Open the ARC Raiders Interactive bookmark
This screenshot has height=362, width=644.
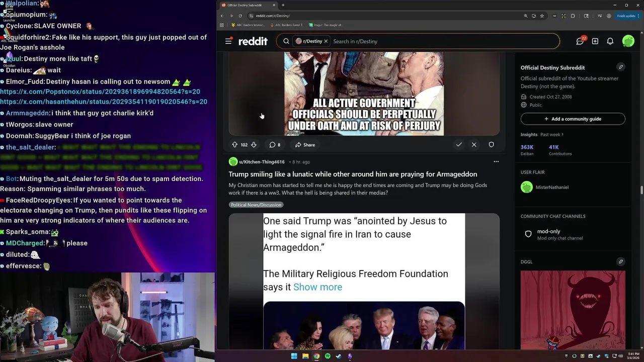248,25
